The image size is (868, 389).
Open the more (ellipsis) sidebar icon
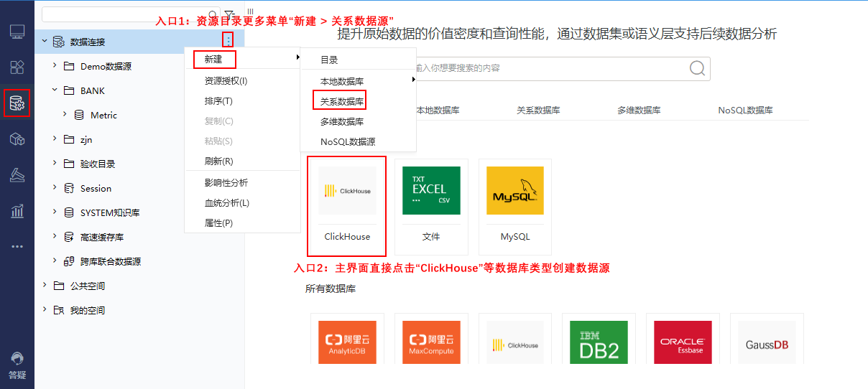(17, 246)
